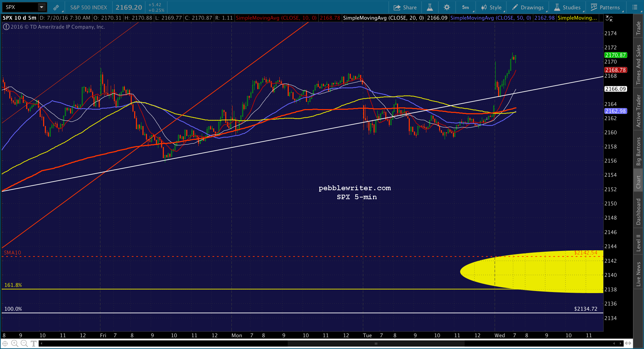Viewport: 644px width, 349px height.
Task: Click the Share button in toolbar
Action: click(405, 7)
